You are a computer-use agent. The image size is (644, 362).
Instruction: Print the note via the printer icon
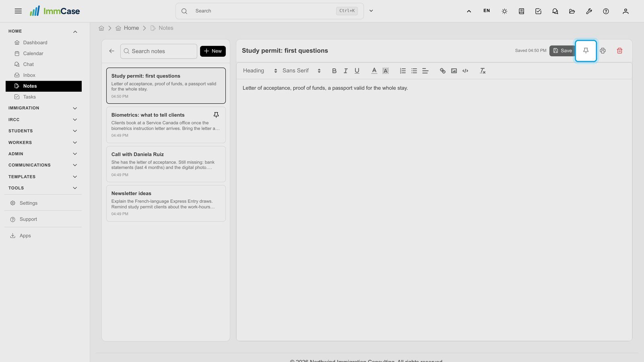tap(603, 51)
